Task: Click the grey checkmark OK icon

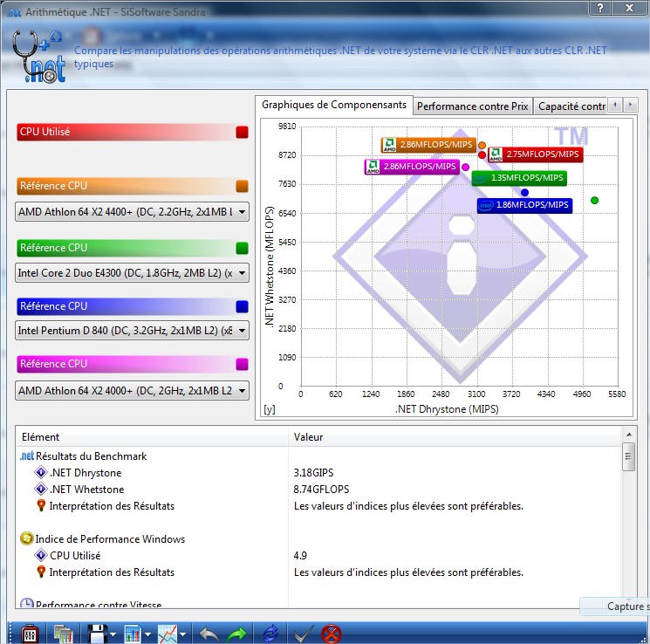Action: [x=304, y=634]
